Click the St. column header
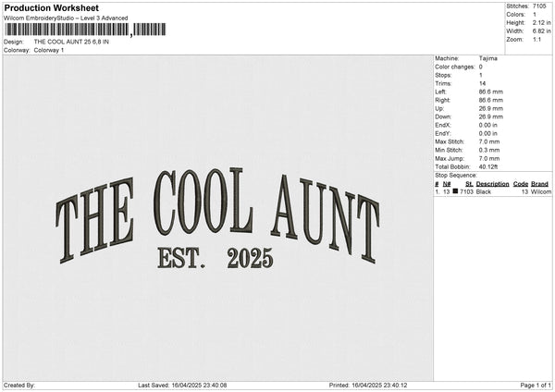555x392 pixels. coord(469,184)
